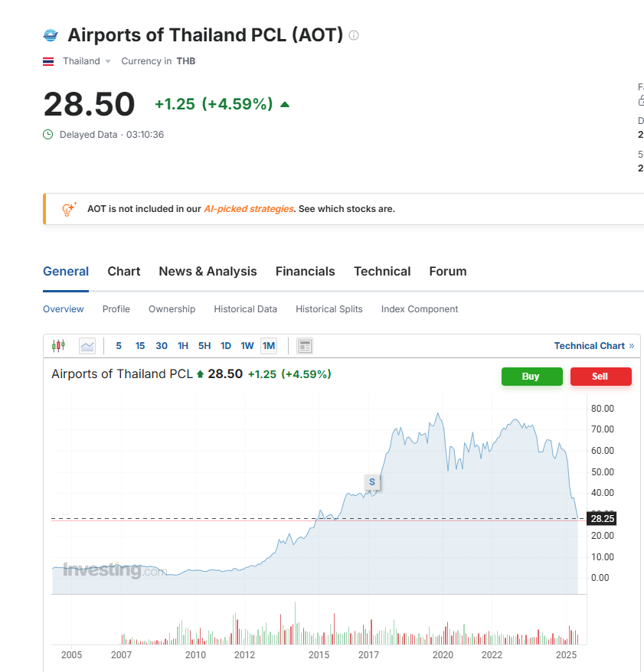
Task: Click the lightbulb AI strategies icon
Action: [x=69, y=209]
